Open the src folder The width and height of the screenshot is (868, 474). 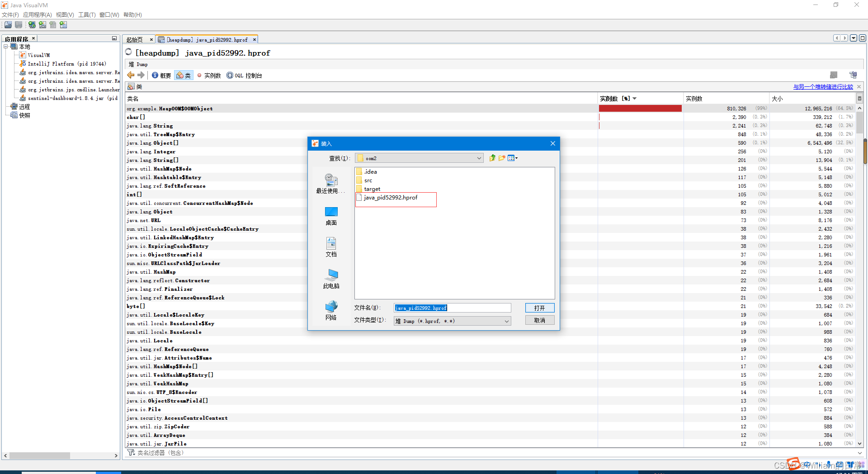[x=364, y=180]
